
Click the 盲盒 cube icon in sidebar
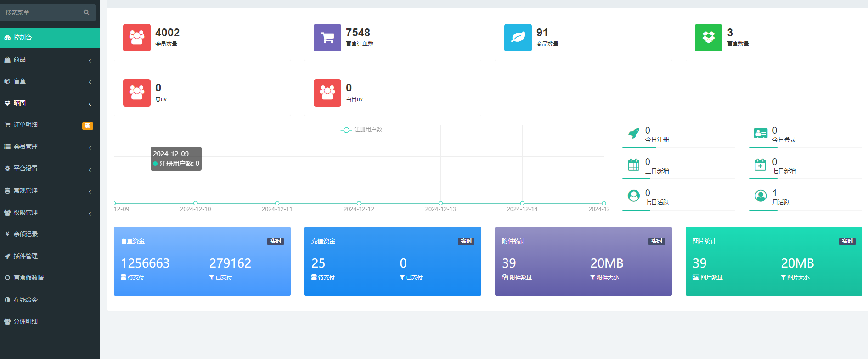tap(7, 81)
